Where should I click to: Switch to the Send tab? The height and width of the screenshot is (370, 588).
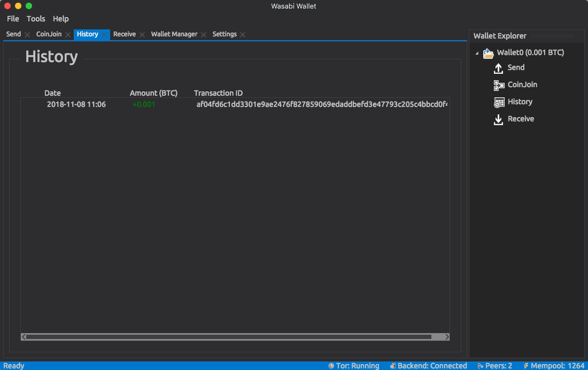click(x=13, y=34)
